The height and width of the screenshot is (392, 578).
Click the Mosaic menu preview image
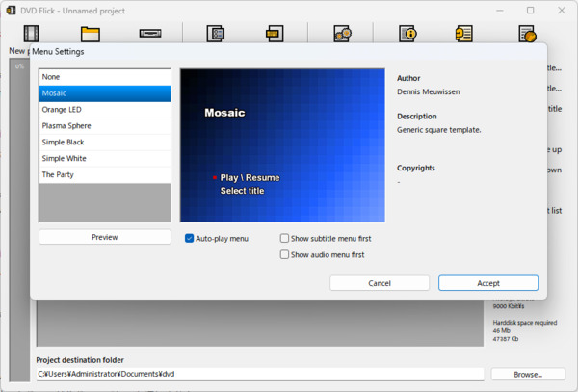coord(282,144)
